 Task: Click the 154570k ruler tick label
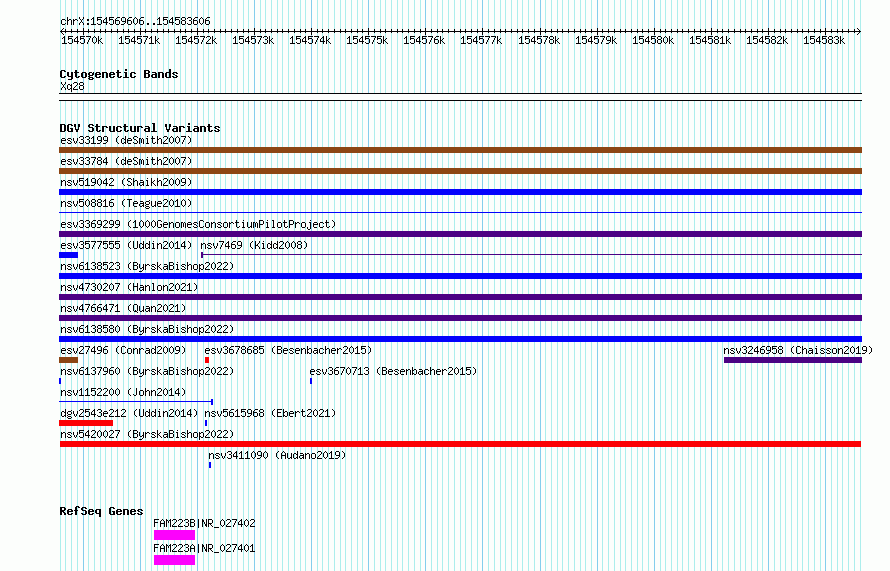point(82,41)
